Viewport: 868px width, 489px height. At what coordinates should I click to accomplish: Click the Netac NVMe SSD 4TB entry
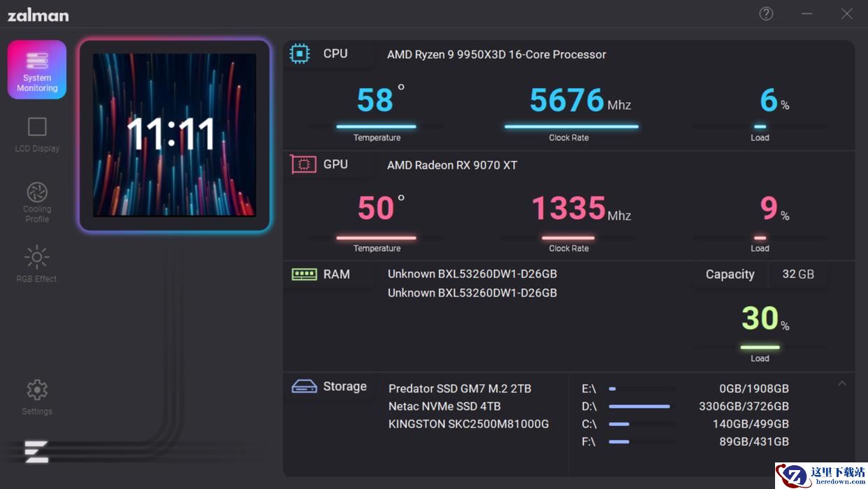click(444, 406)
